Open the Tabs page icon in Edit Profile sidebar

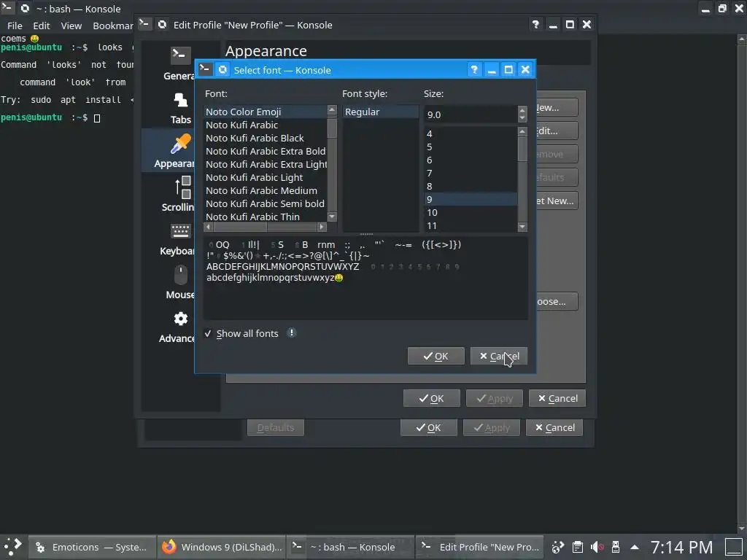(x=181, y=100)
